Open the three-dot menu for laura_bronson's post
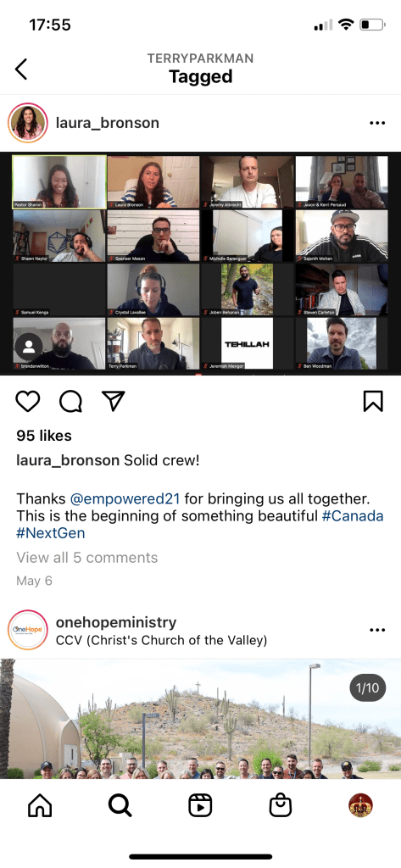This screenshot has width=401, height=868. coord(377,123)
